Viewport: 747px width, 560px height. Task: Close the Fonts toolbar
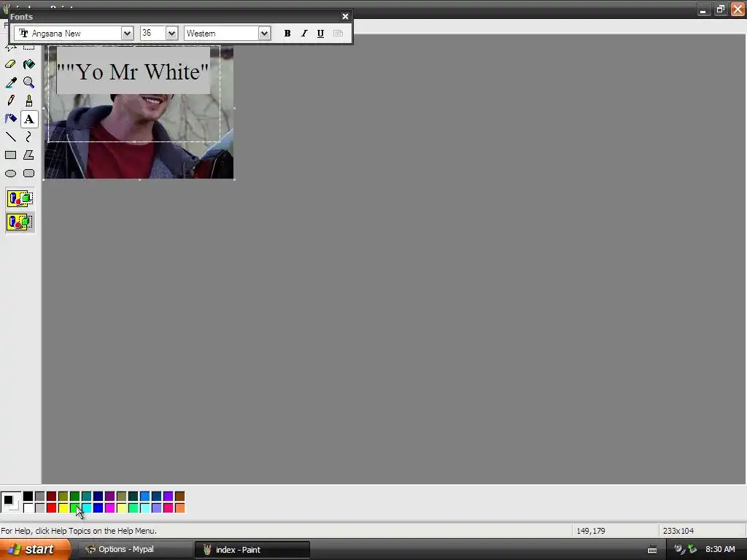345,17
